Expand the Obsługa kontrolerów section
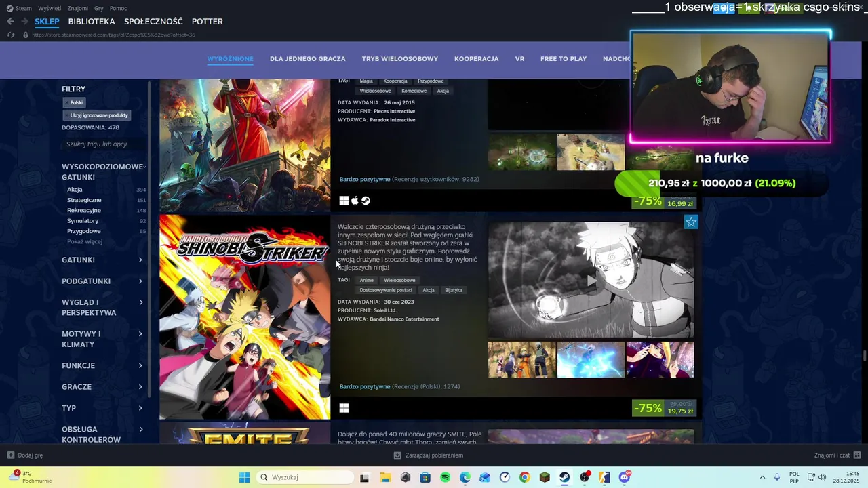This screenshot has height=488, width=868. [102, 434]
